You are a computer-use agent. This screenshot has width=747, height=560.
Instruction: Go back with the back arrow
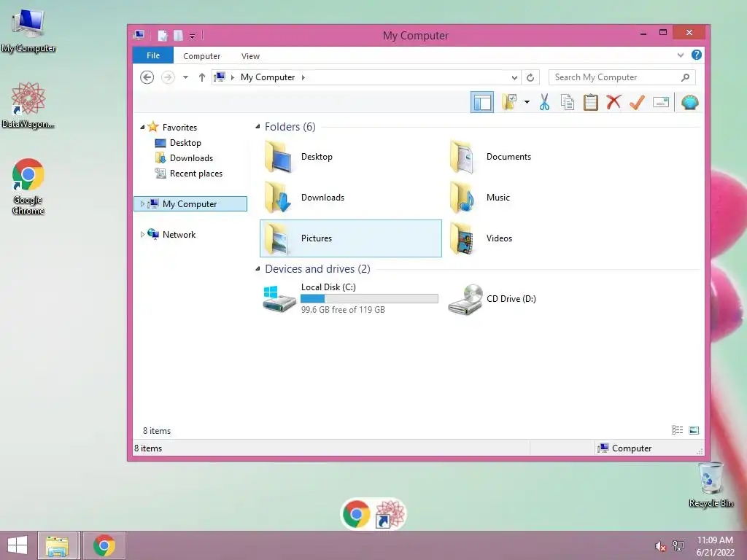[x=147, y=77]
